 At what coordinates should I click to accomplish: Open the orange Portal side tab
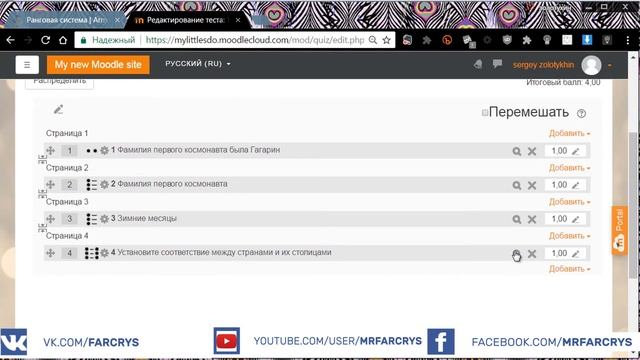[620, 231]
